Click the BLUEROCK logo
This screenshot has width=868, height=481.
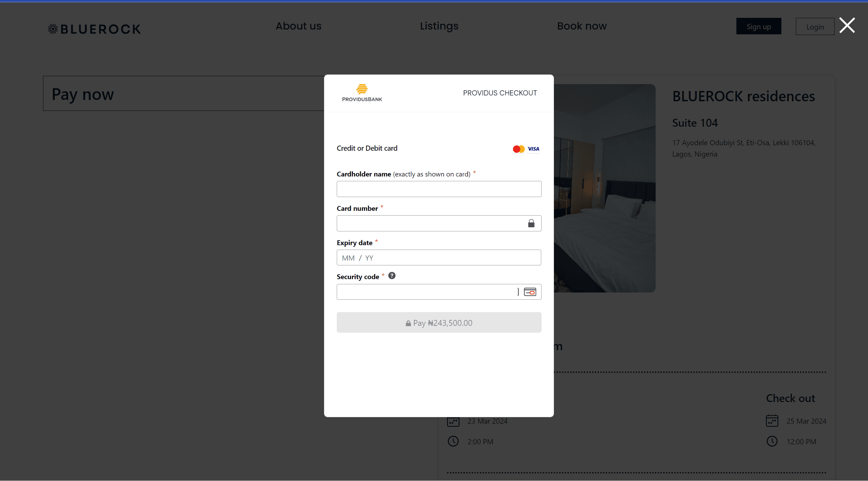click(x=94, y=29)
